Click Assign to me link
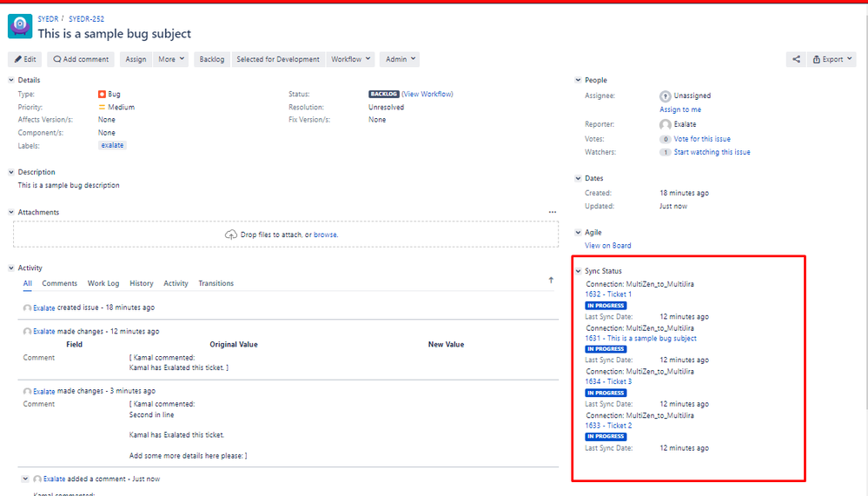This screenshot has width=868, height=496. click(680, 109)
